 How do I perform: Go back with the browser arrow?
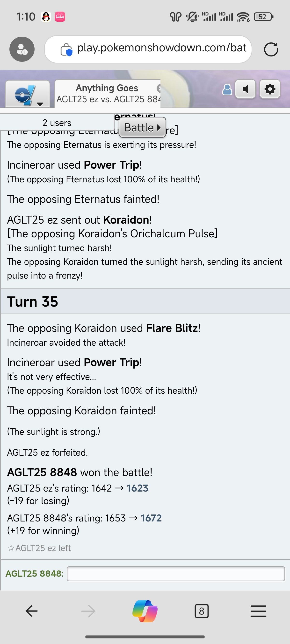[32, 611]
